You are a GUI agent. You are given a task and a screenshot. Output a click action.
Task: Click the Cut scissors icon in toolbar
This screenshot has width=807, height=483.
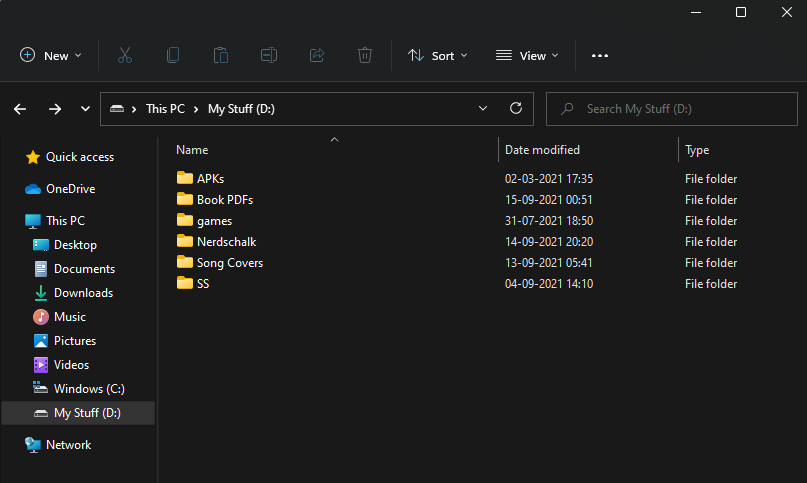[x=125, y=56]
